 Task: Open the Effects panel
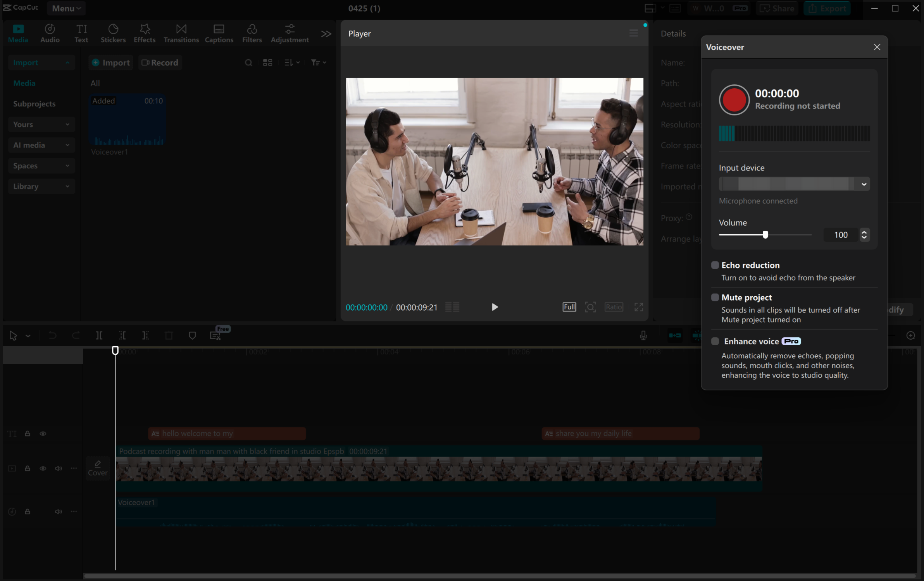(144, 33)
